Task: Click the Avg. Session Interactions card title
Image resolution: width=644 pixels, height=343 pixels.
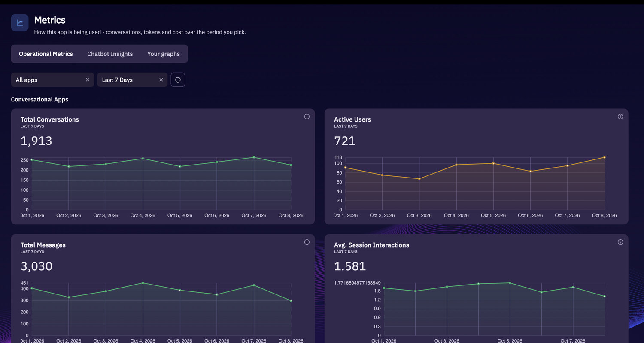Action: pos(371,245)
